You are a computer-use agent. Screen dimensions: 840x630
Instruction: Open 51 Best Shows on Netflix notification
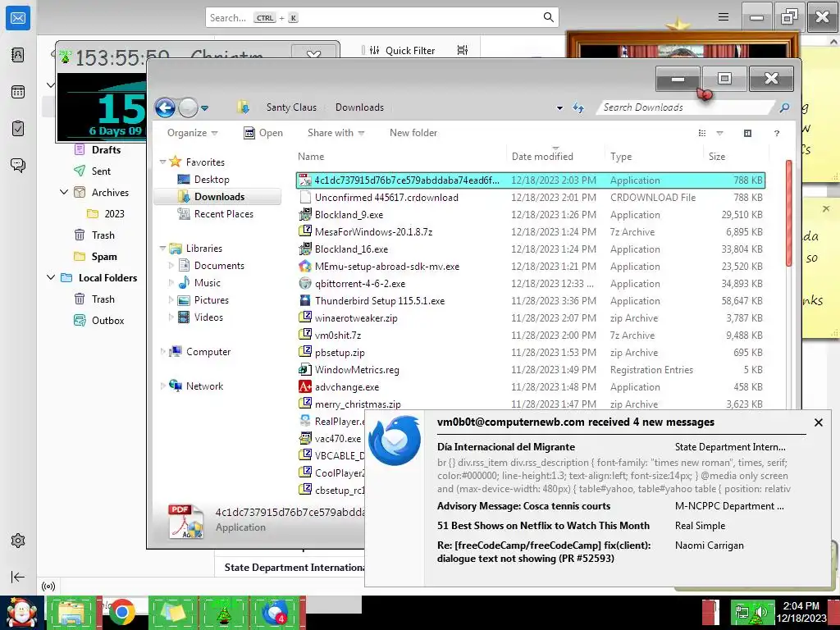click(543, 526)
